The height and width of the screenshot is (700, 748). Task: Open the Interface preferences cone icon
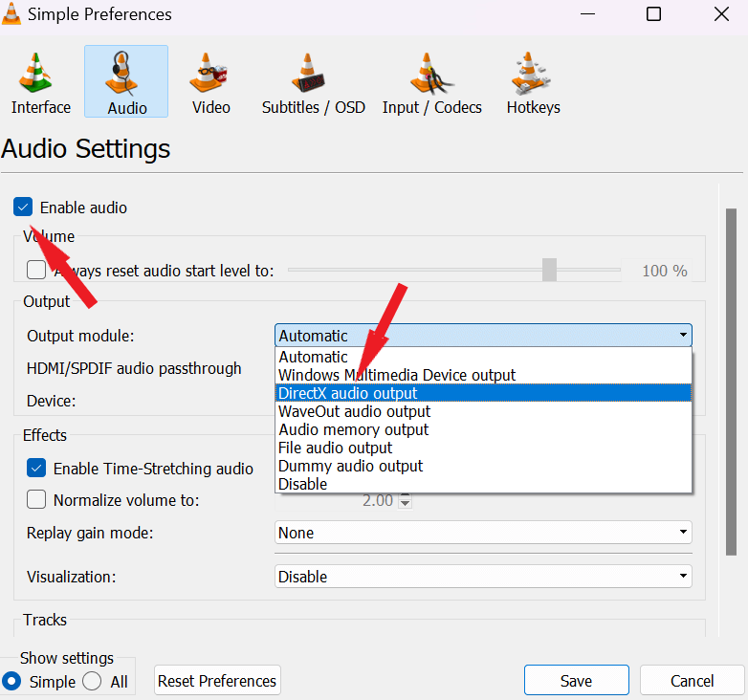(35, 73)
